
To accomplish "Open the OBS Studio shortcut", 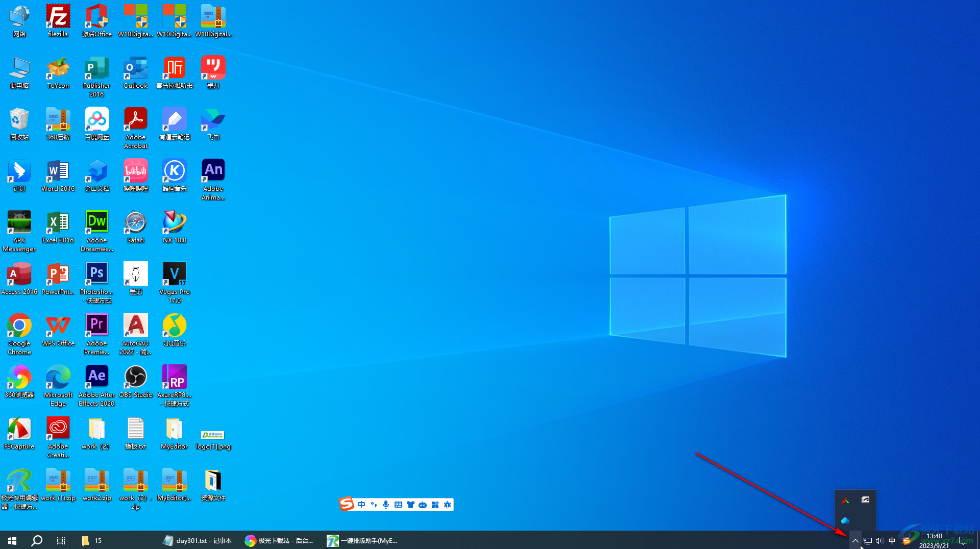I will [136, 382].
